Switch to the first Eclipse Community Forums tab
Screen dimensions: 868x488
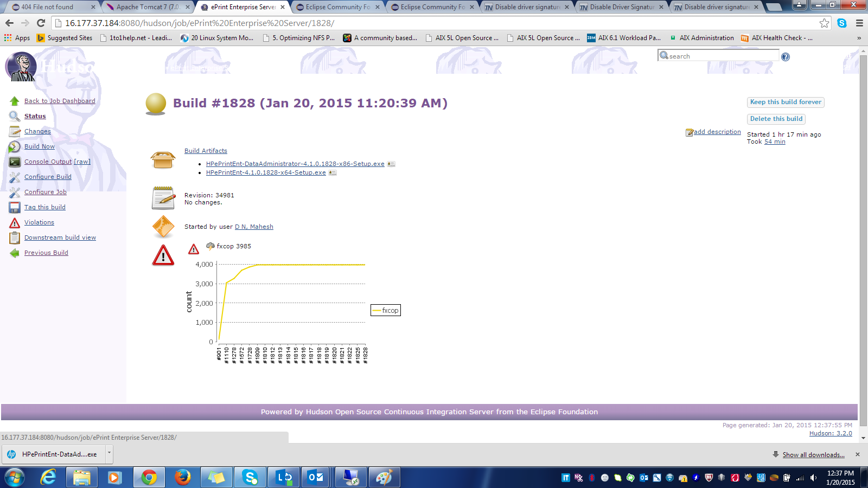click(337, 7)
